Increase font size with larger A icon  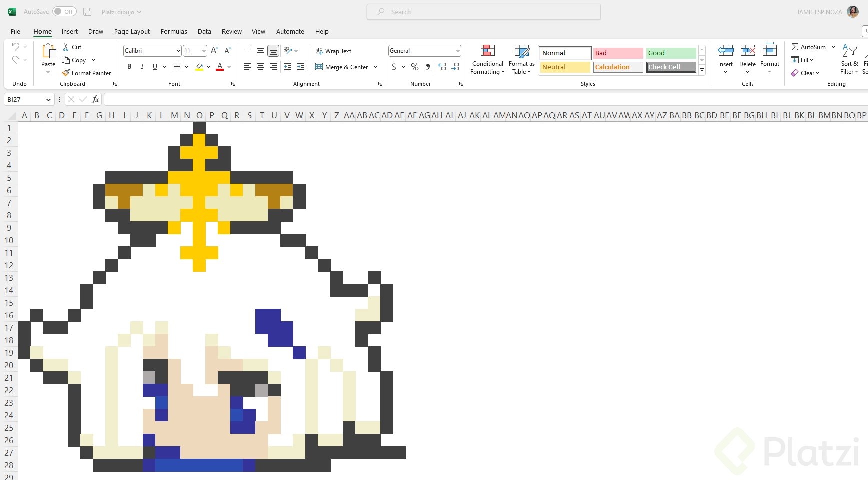pyautogui.click(x=214, y=50)
